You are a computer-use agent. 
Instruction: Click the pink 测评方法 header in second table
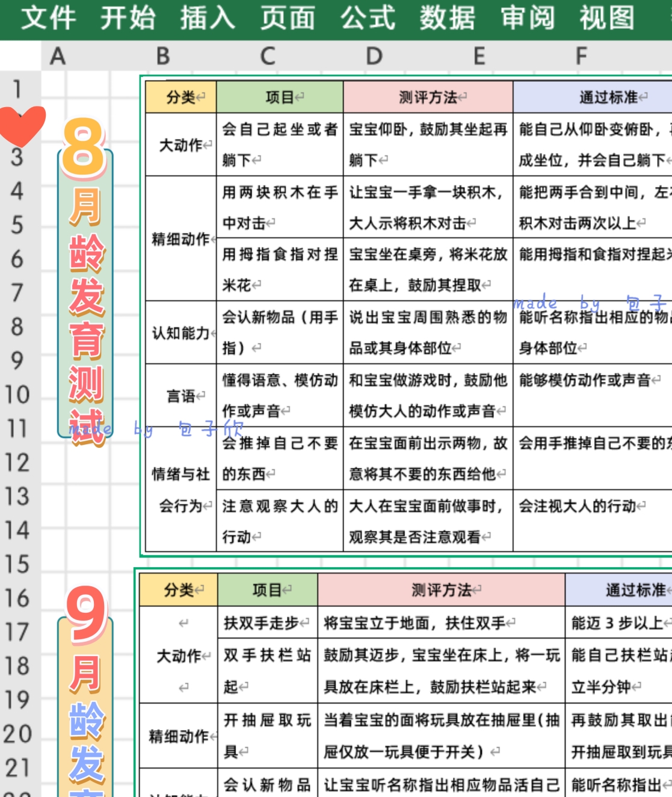click(x=442, y=590)
